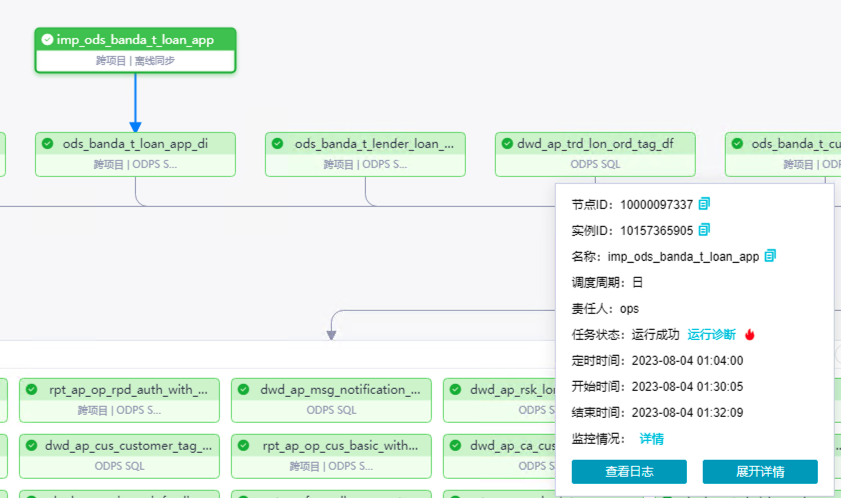Select the ods_banda_t_loan_app_di node
Image resolution: width=841 pixels, height=498 pixels.
135,155
